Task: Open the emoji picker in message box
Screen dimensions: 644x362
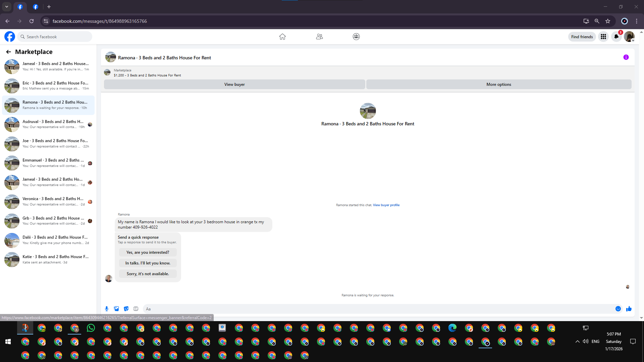Action: click(618, 309)
